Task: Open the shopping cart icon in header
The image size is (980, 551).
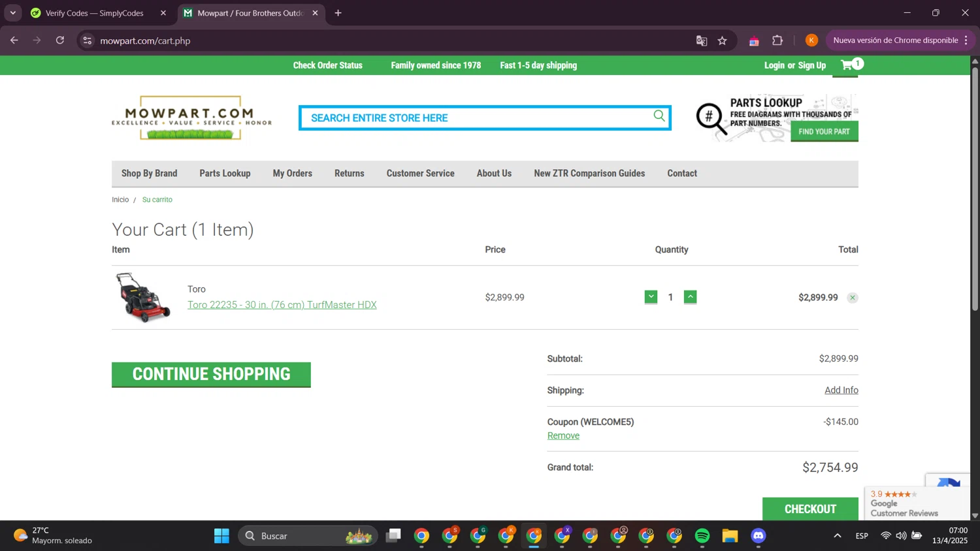Action: click(851, 65)
